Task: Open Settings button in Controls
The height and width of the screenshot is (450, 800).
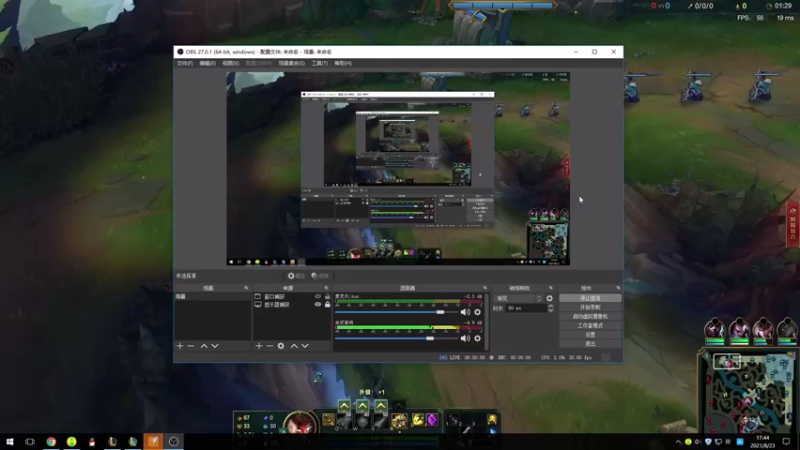Action: point(590,335)
